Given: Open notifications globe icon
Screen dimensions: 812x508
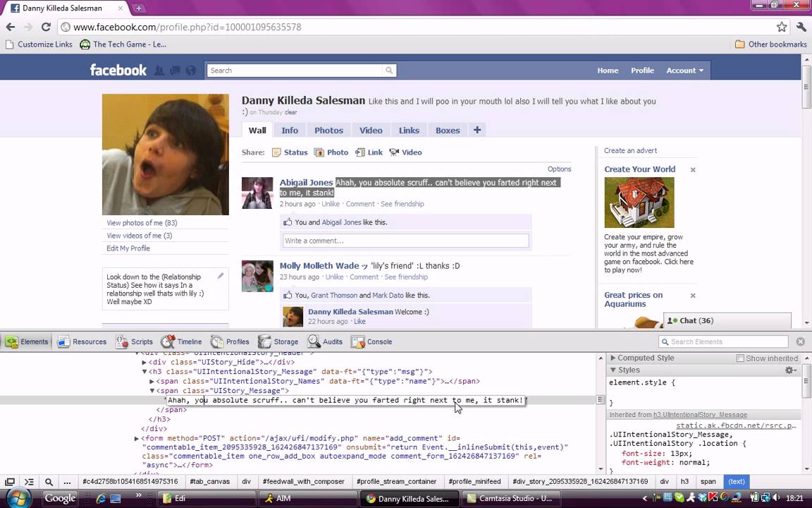Looking at the screenshot, I should (x=191, y=71).
